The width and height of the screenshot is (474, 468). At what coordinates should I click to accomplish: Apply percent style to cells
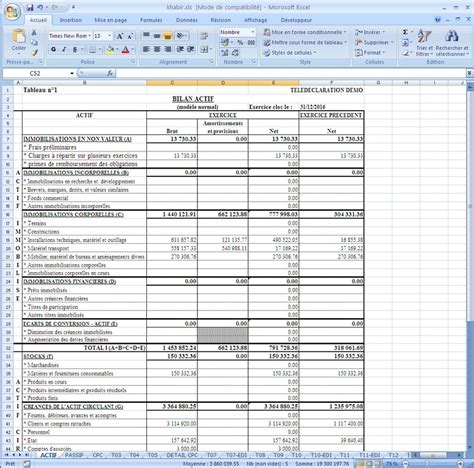pos(240,42)
